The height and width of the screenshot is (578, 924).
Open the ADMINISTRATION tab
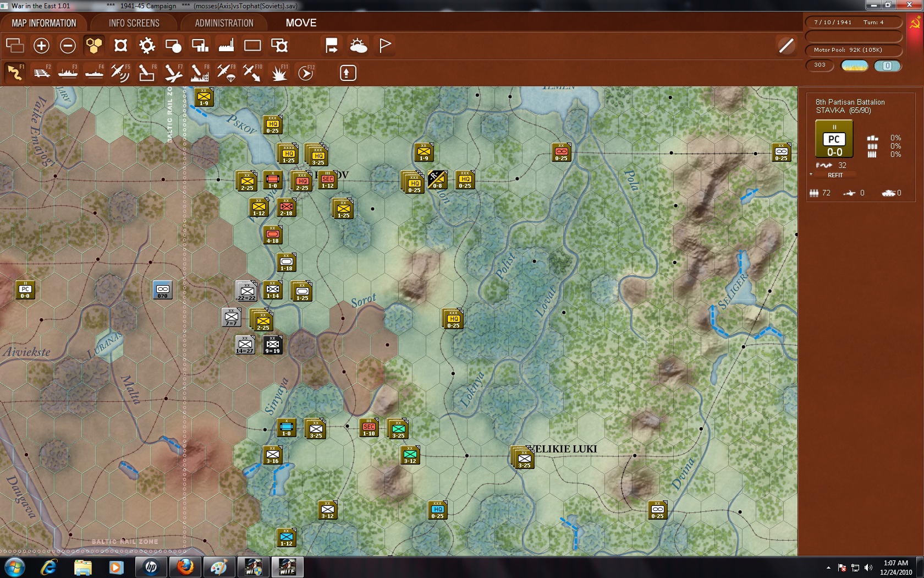point(224,23)
